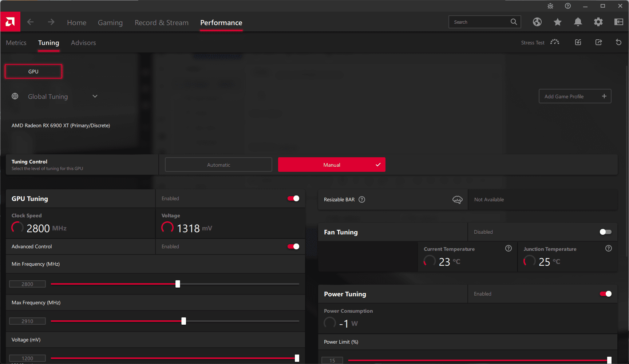
Task: Click the export tuning profile icon
Action: tap(598, 42)
